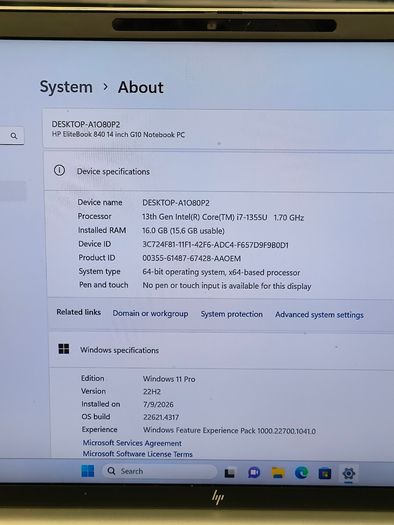394x525 pixels.
Task: Select the About breadcrumb title
Action: [141, 87]
